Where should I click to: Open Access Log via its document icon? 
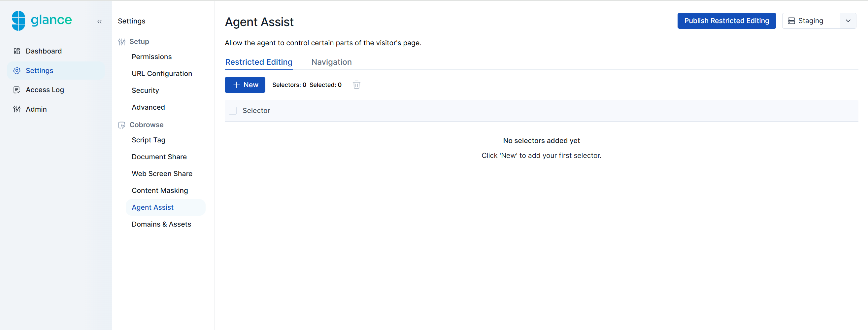(17, 90)
